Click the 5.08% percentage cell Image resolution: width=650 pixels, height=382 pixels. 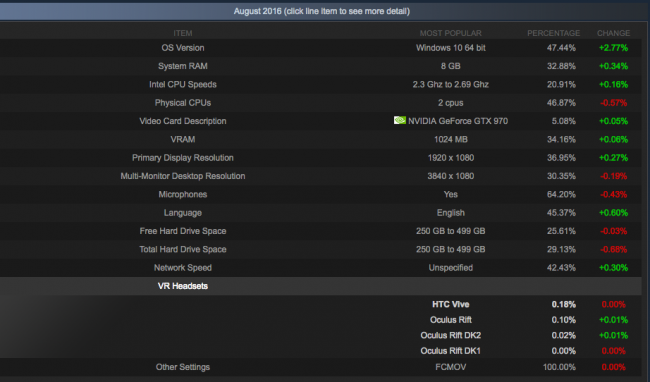[563, 121]
